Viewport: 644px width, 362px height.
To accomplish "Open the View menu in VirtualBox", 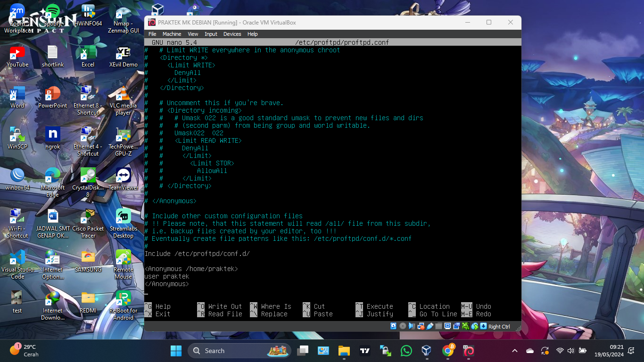I will (193, 34).
